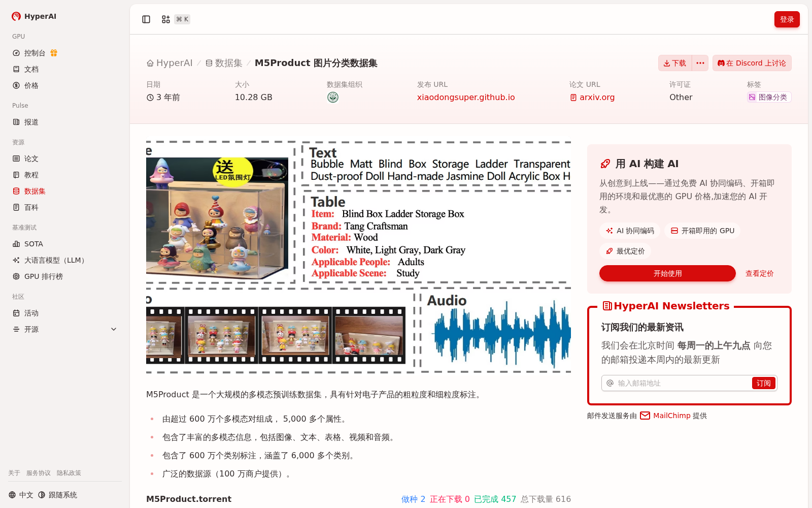Image resolution: width=812 pixels, height=508 pixels.
Task: Click the 3 年前 date value
Action: click(x=163, y=97)
